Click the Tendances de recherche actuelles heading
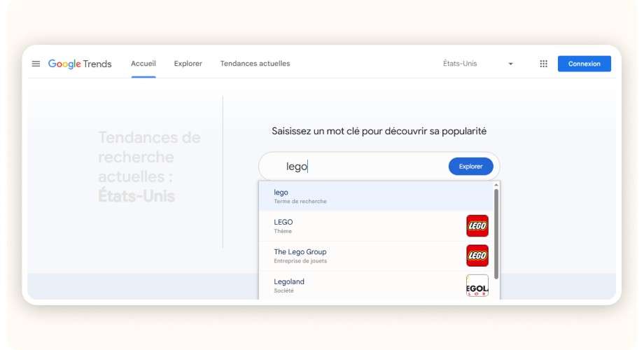The width and height of the screenshot is (644, 350). tap(149, 167)
